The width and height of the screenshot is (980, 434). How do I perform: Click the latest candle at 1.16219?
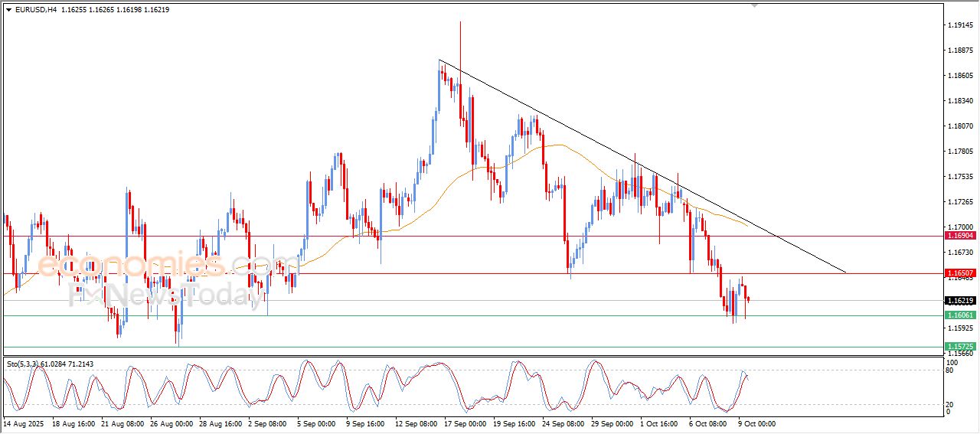pyautogui.click(x=748, y=299)
